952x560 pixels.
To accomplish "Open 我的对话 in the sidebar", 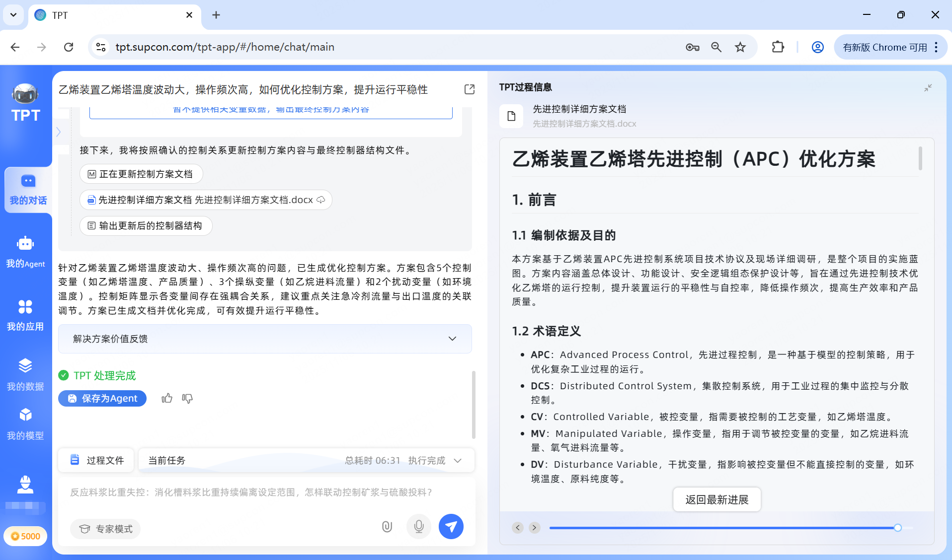I will click(x=27, y=190).
